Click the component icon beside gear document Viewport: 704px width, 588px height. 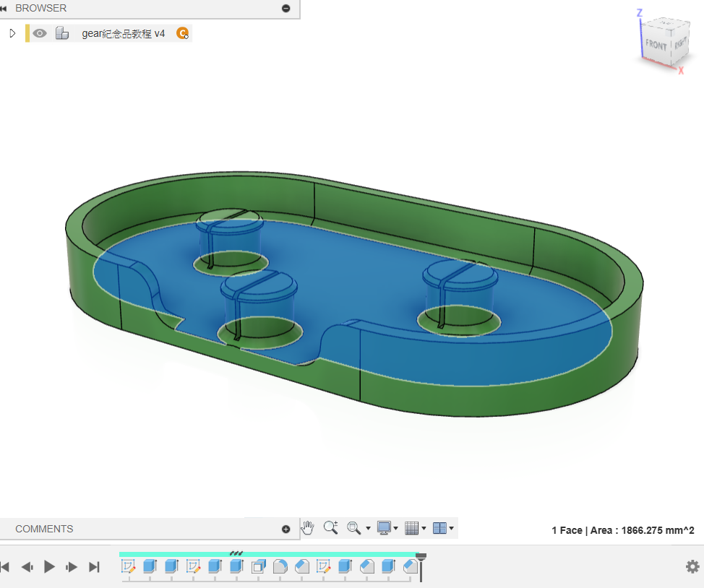click(62, 33)
